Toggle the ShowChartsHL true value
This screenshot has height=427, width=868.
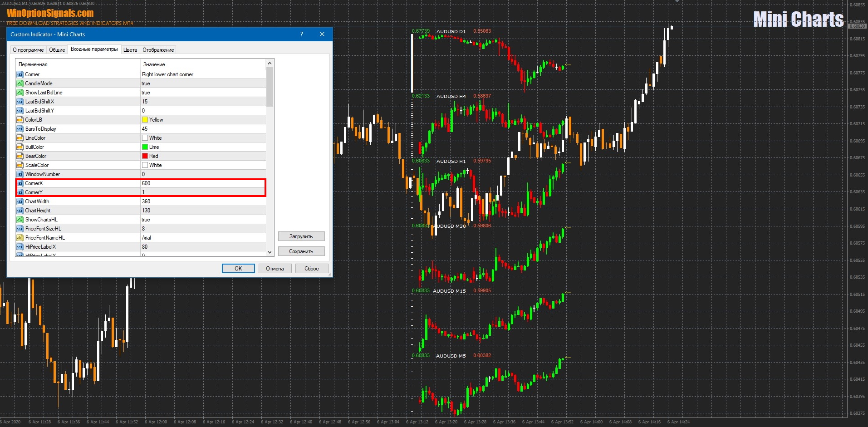[146, 220]
